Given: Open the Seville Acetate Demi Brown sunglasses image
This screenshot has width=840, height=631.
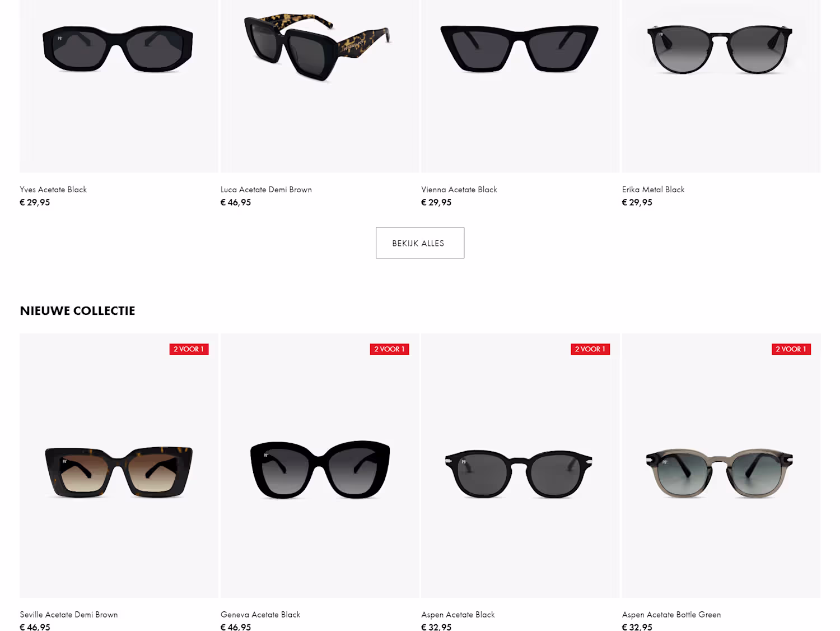Looking at the screenshot, I should (119, 466).
